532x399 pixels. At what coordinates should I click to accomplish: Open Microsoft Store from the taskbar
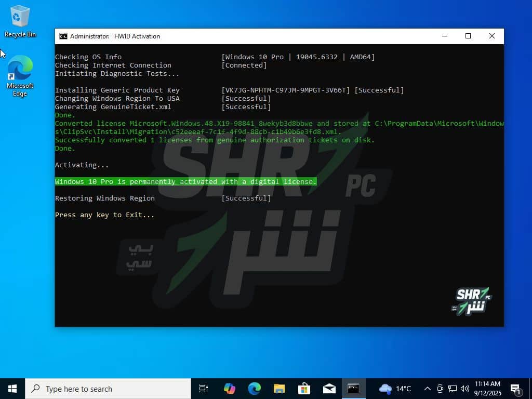click(x=304, y=389)
